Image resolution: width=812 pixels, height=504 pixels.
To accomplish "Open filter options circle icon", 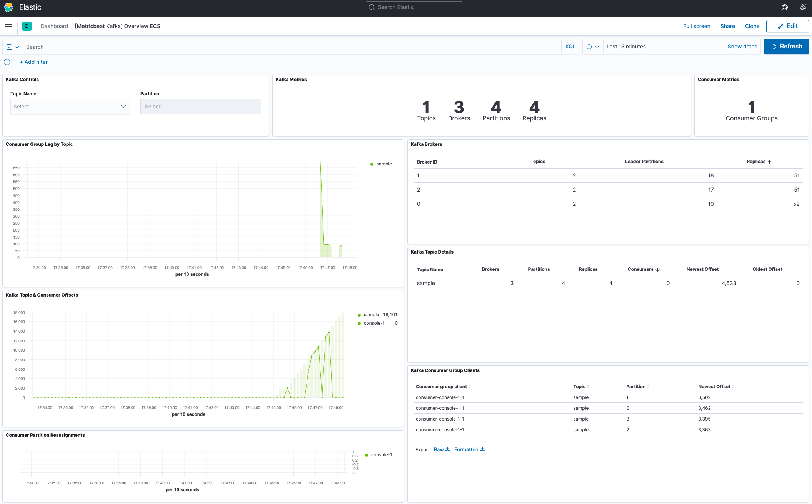I will pos(7,62).
